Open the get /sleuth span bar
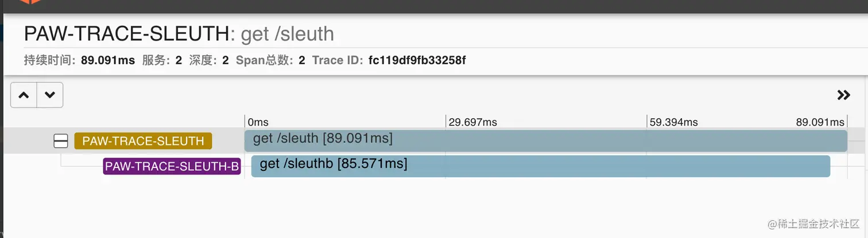 pyautogui.click(x=545, y=141)
